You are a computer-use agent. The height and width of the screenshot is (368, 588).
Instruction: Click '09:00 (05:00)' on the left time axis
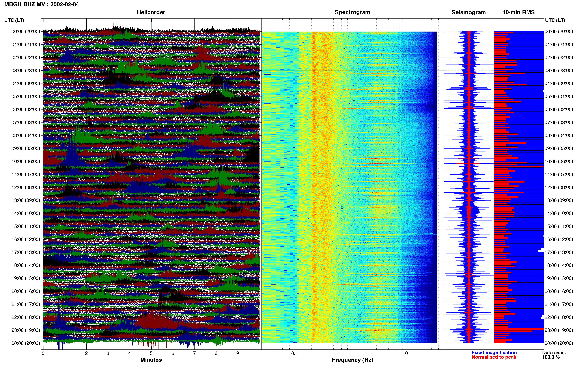click(x=26, y=148)
